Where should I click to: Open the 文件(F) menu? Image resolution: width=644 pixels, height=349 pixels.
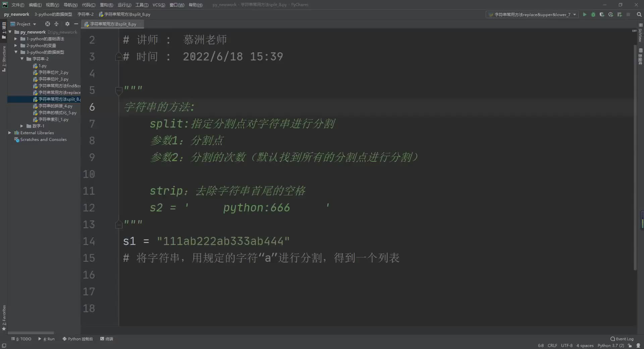point(18,5)
